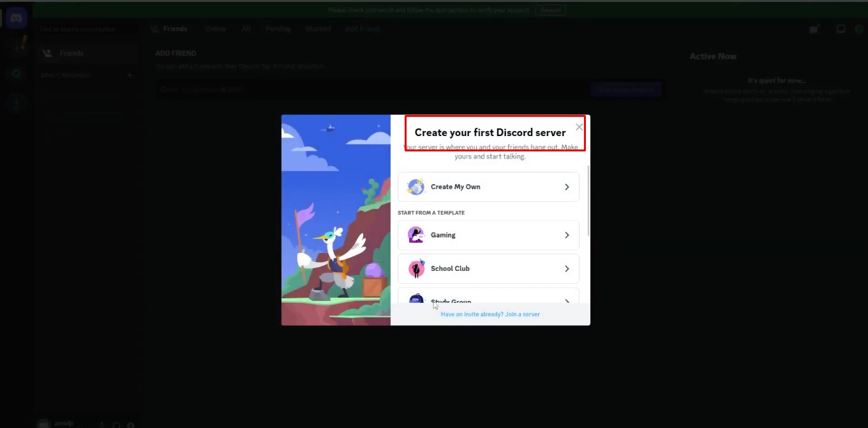868x428 pixels.
Task: Click Resend to verify your email
Action: tap(550, 10)
